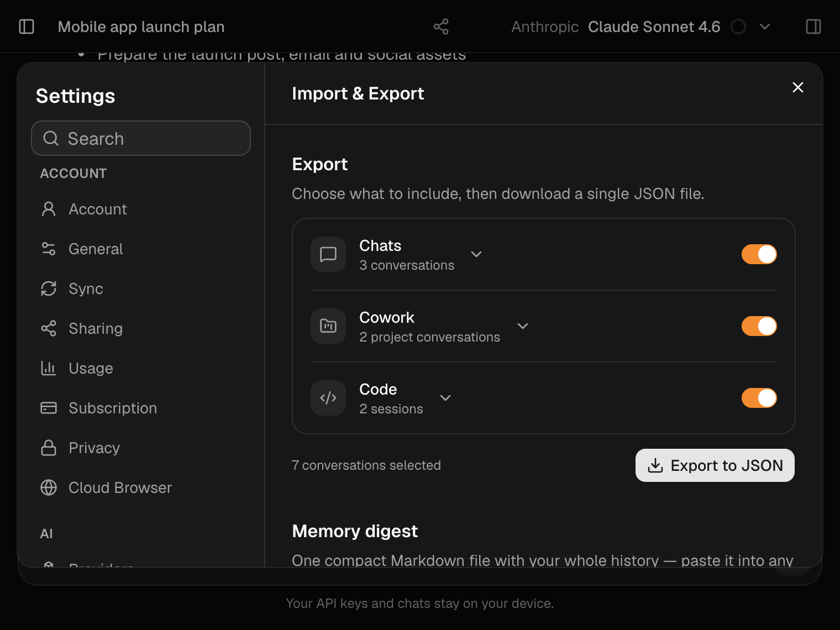Image resolution: width=840 pixels, height=630 pixels.
Task: Click the Cowork folder icon
Action: click(x=328, y=326)
